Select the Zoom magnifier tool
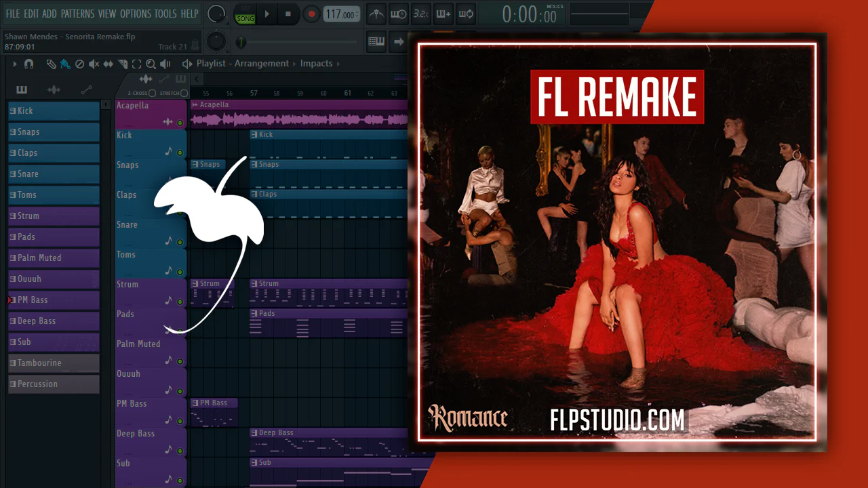Image resolution: width=868 pixels, height=488 pixels. coord(151,64)
